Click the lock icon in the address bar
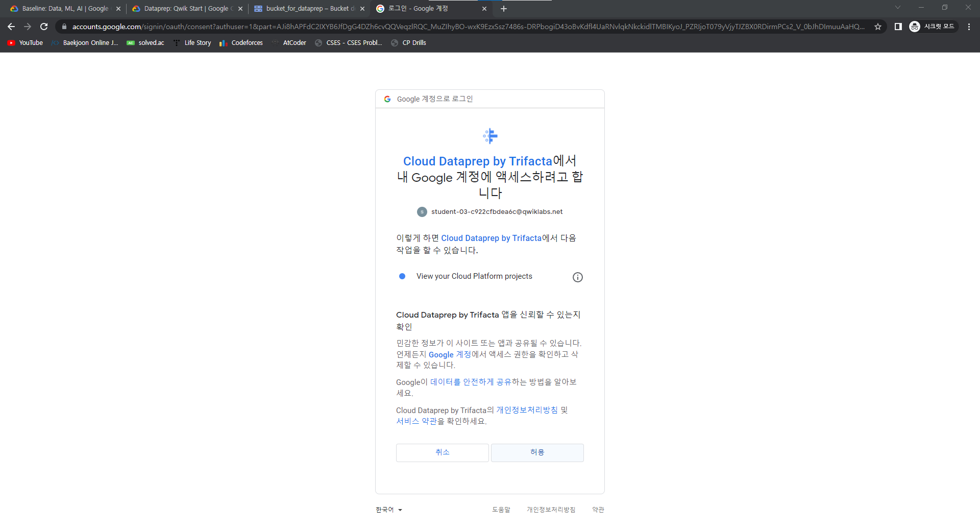Viewport: 980px width, 531px height. [64, 27]
